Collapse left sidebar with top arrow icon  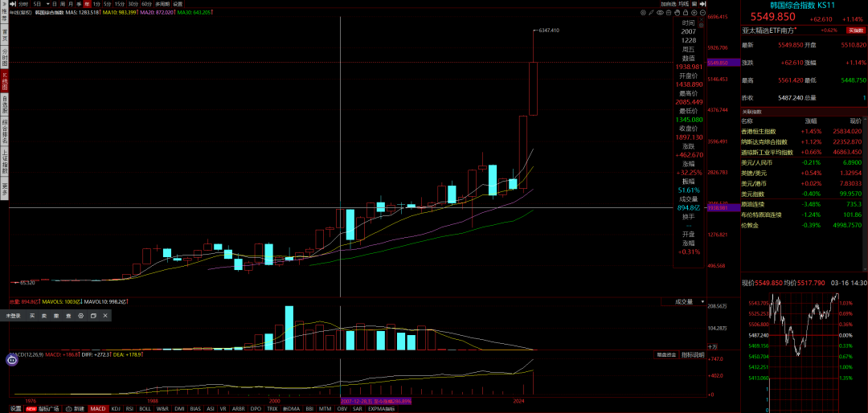(x=5, y=4)
